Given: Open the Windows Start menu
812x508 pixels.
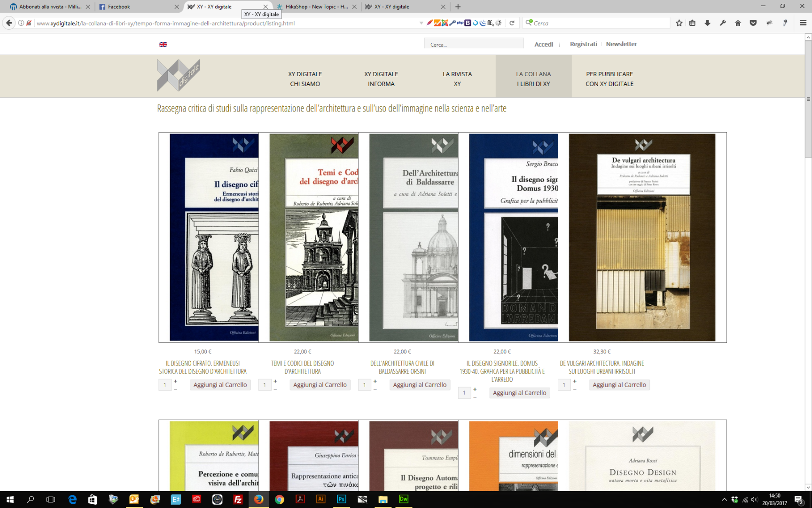Looking at the screenshot, I should [x=10, y=500].
